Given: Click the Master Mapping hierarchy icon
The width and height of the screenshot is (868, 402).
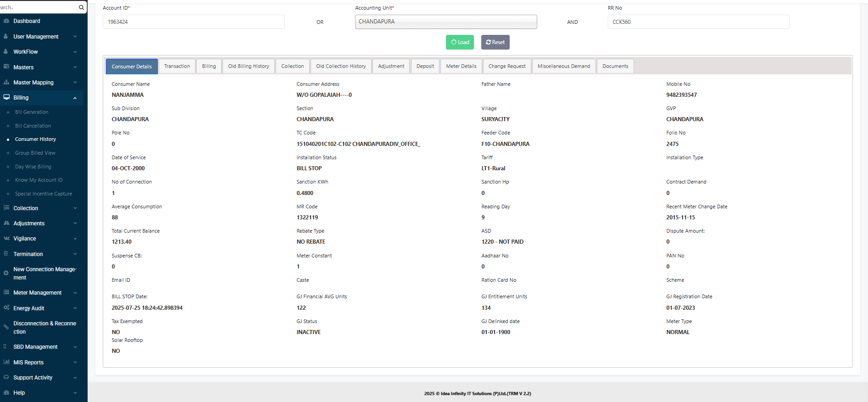Looking at the screenshot, I should click(x=6, y=82).
